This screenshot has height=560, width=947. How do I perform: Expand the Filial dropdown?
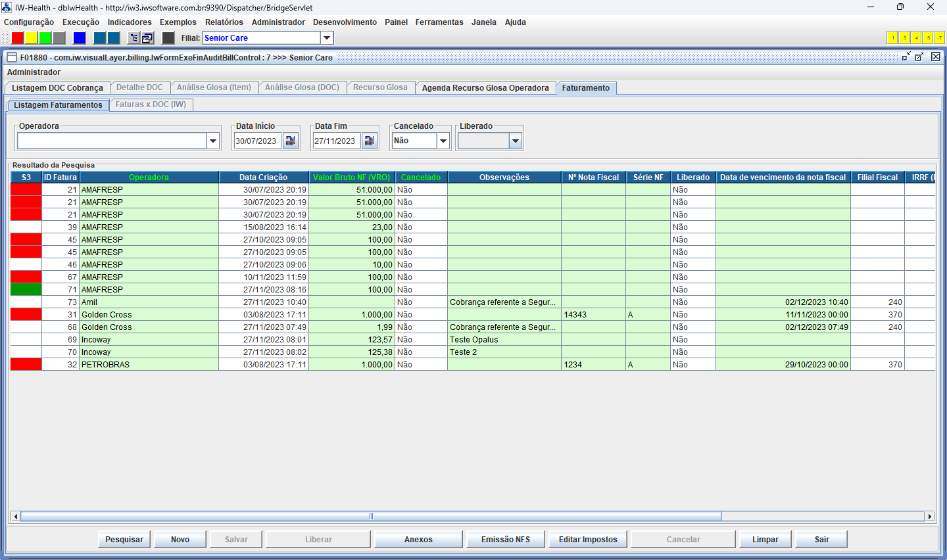click(x=327, y=38)
